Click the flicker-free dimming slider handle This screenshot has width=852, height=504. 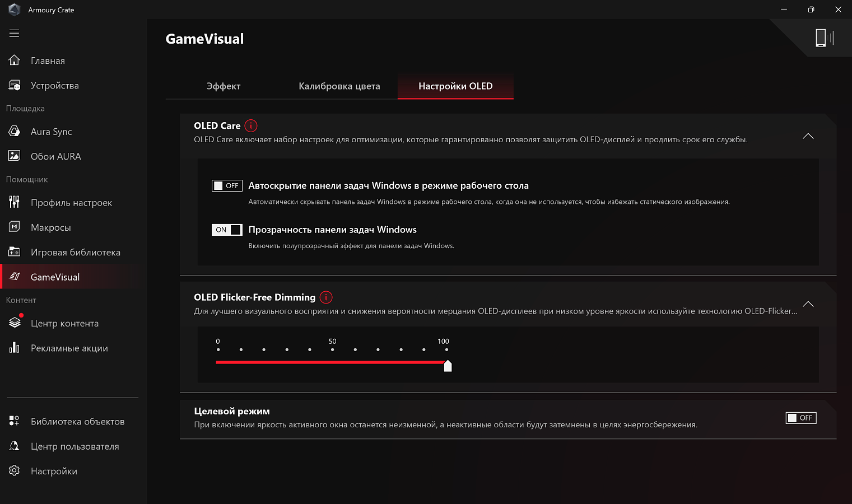(x=448, y=366)
